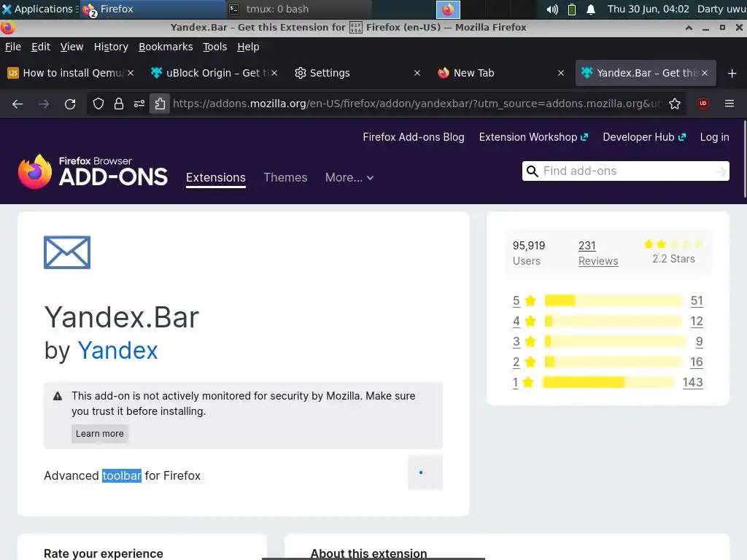Viewport: 747px width, 560px height.
Task: Click the five-star rating progress bar
Action: pyautogui.click(x=614, y=300)
